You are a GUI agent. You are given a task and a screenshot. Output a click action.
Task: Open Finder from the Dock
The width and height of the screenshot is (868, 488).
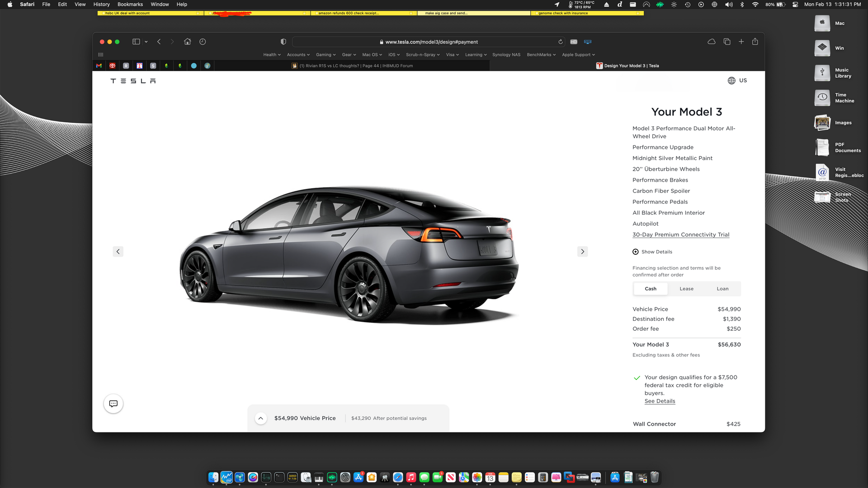(213, 477)
